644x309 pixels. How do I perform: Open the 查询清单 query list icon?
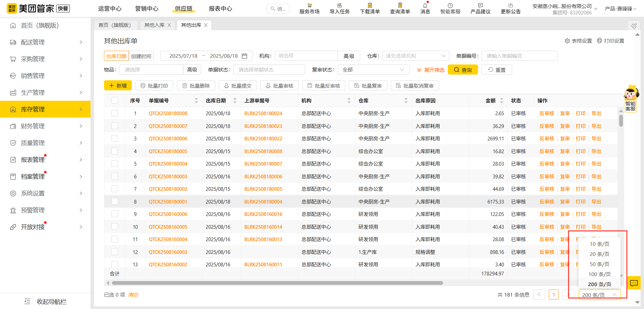[399, 8]
